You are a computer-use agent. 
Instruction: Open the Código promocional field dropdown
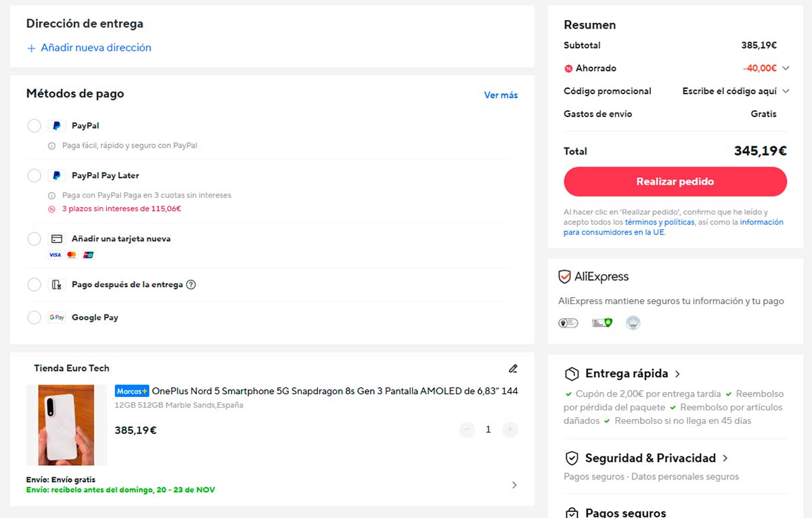[x=786, y=91]
